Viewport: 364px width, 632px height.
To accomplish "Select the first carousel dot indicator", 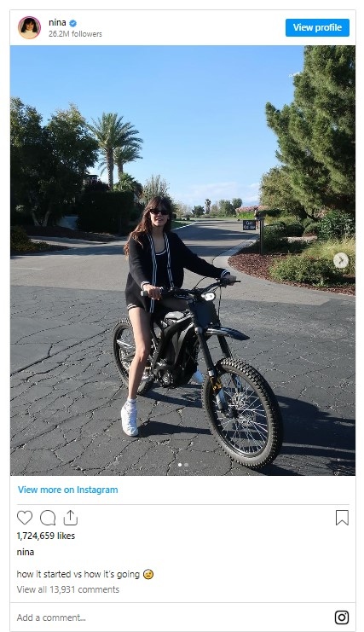I will [x=180, y=465].
